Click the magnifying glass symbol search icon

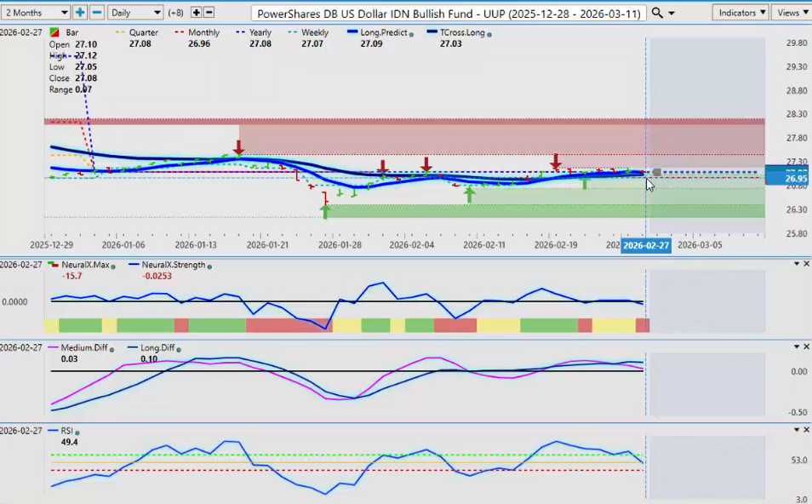point(657,13)
